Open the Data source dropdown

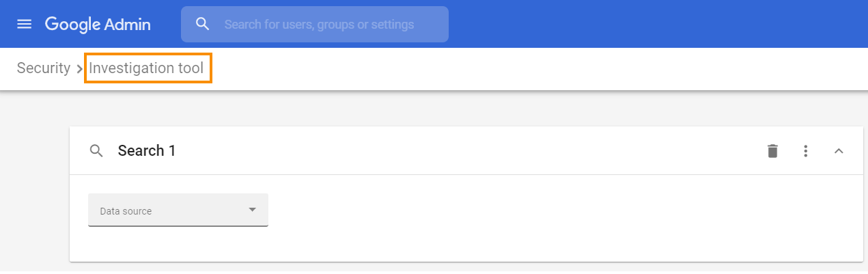[178, 210]
